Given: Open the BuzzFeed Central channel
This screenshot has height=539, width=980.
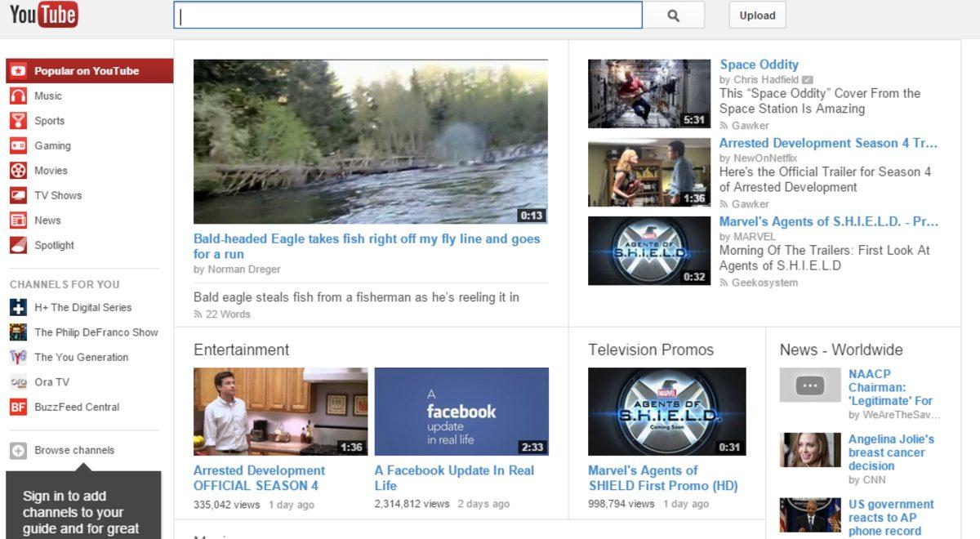Looking at the screenshot, I should (77, 407).
